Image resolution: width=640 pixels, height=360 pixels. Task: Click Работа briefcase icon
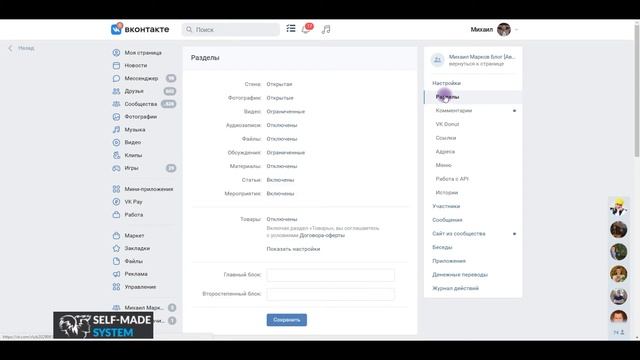(116, 215)
